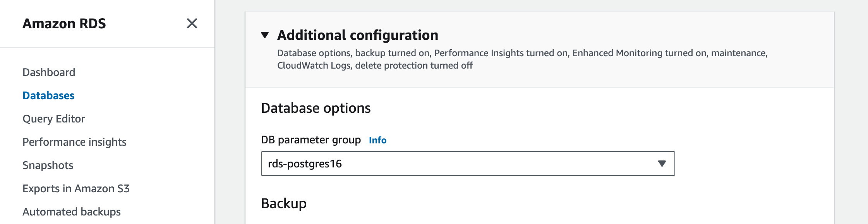Click the Info link beside DB parameter group
The height and width of the screenshot is (224, 868).
point(377,140)
